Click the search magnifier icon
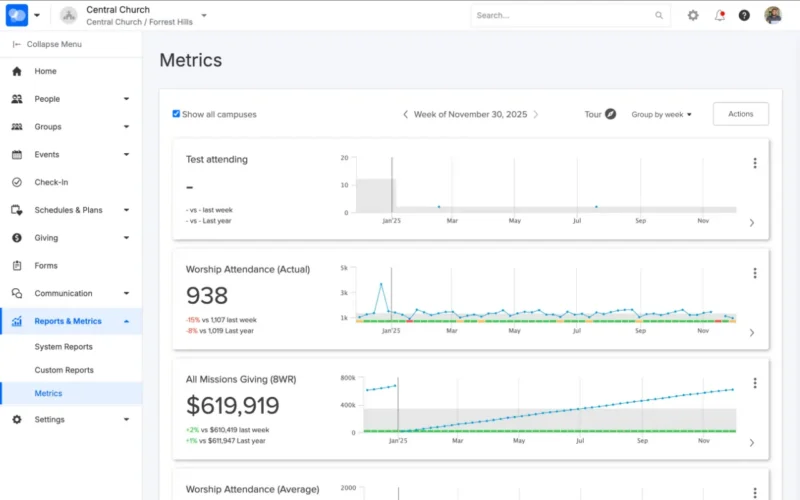This screenshot has width=800, height=500. tap(659, 16)
